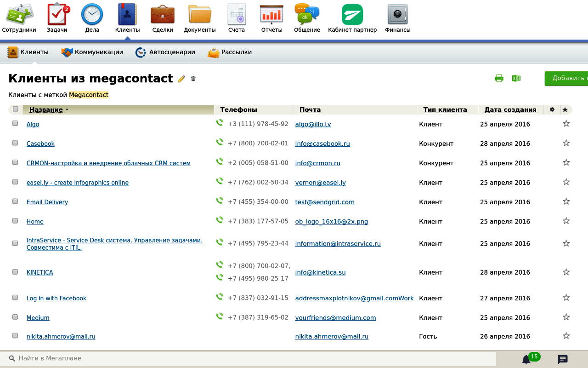Click phone number +7 (495) 795-23-44
This screenshot has width=588, height=368.
tap(258, 244)
